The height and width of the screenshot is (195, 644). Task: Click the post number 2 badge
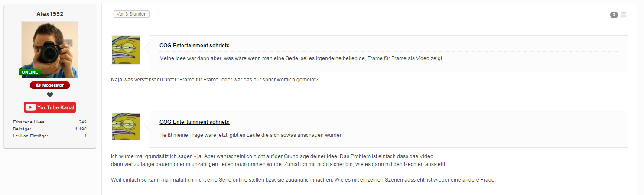tap(614, 15)
